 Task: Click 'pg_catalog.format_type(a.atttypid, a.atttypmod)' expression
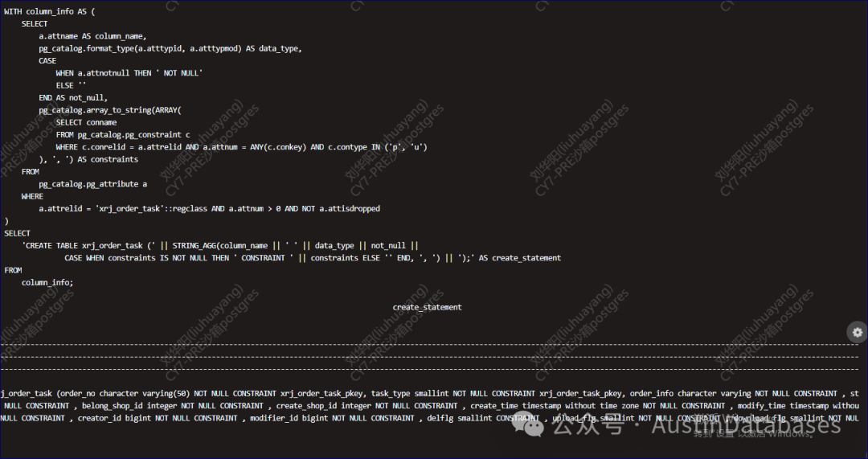coord(140,49)
